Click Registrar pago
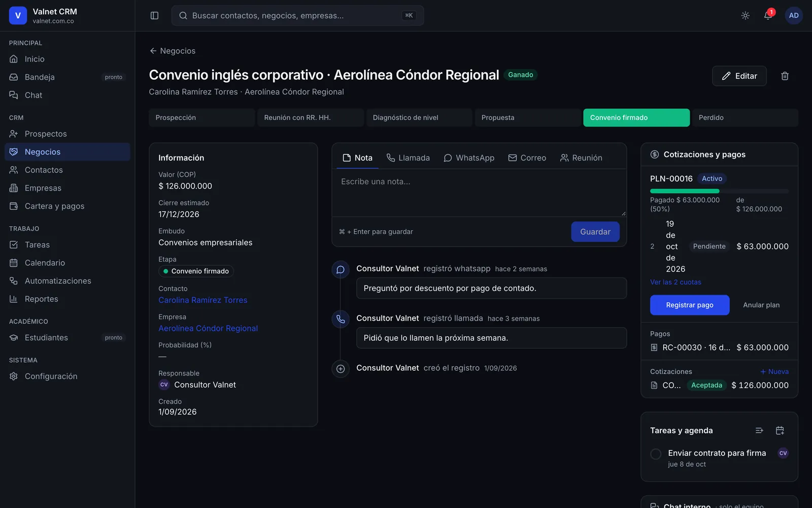Viewport: 812px width, 508px height. pos(690,305)
